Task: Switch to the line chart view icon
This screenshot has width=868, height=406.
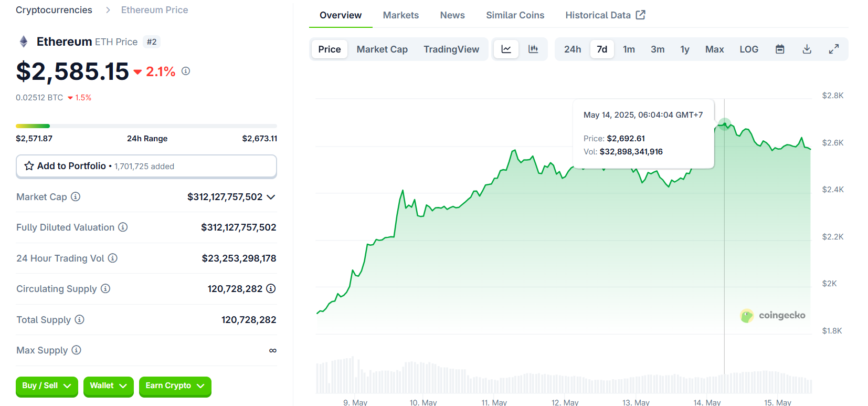Action: tap(506, 49)
